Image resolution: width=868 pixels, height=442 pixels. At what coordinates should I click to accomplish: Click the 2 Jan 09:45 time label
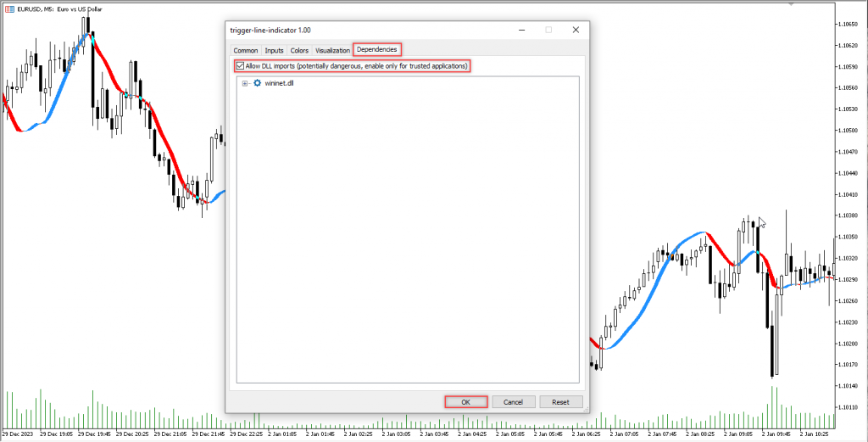[x=775, y=434]
